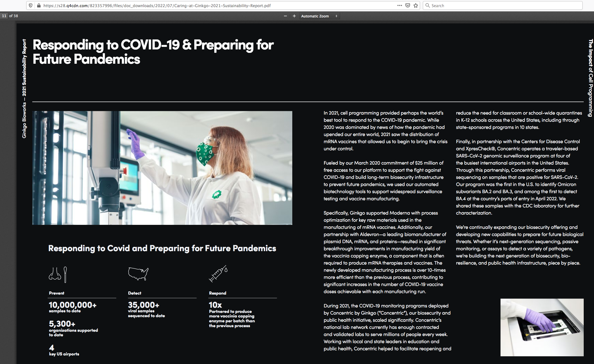Click the URL address bar

pos(224,5)
